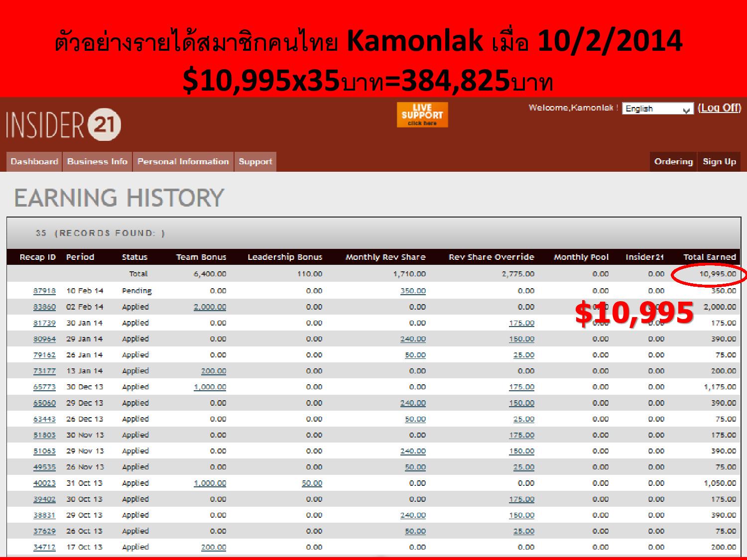The image size is (747, 560).
Task: Click the Monthly Rev Share column header
Action: (x=385, y=257)
